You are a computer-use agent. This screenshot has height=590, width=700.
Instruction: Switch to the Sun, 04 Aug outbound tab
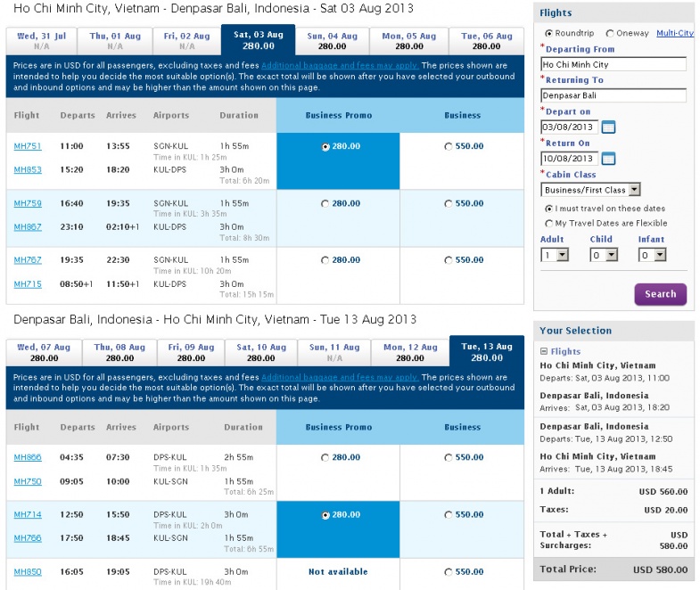(x=332, y=41)
